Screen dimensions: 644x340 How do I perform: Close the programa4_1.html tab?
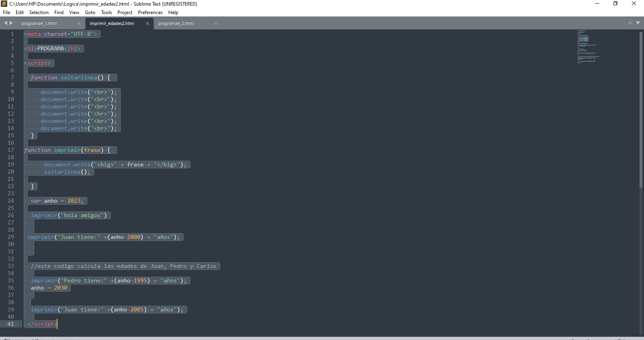point(79,23)
